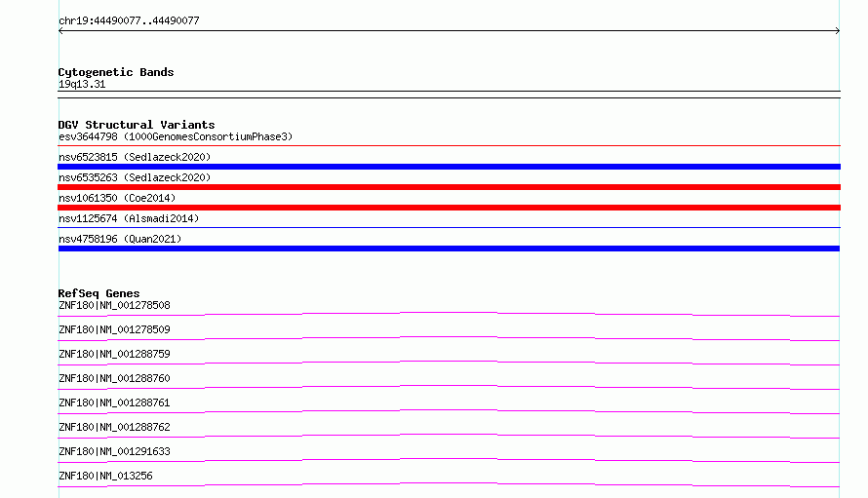Click the magenta line of ZNF180|NM_001288761
This screenshot has width=868, height=498.
click(449, 411)
